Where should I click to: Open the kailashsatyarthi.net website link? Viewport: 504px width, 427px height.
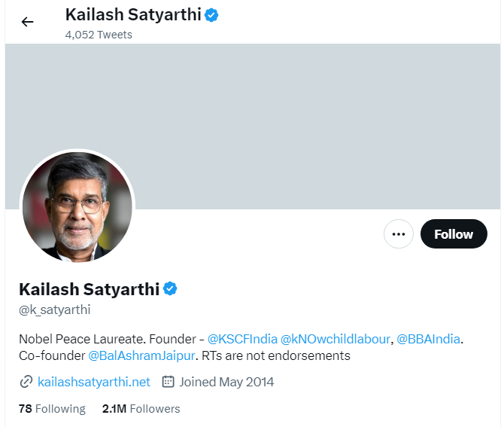[x=94, y=382]
